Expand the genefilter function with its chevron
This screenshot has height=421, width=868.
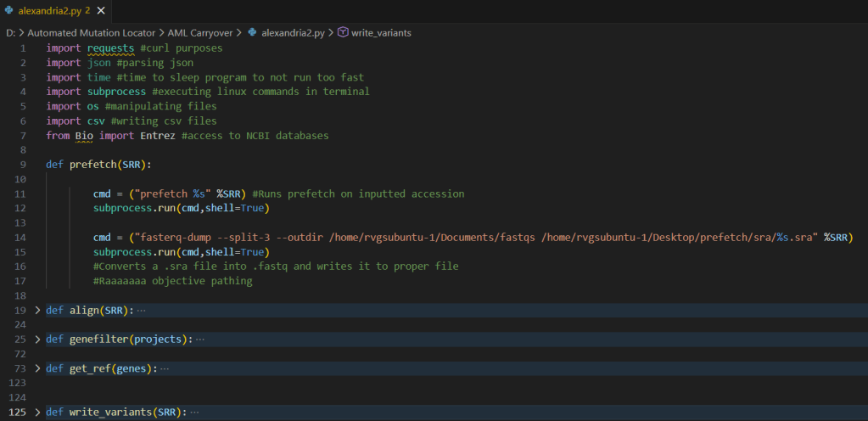point(36,340)
